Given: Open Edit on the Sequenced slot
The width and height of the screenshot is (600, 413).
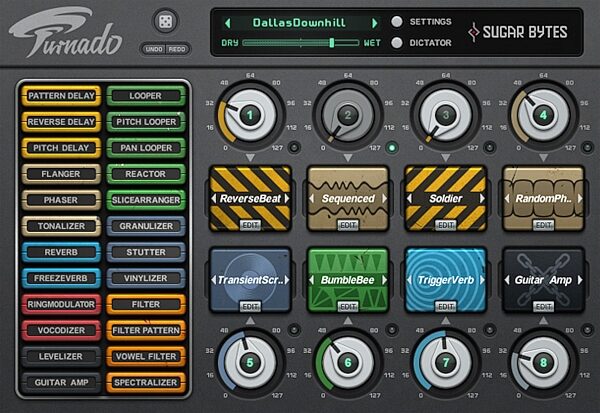Looking at the screenshot, I should [348, 225].
